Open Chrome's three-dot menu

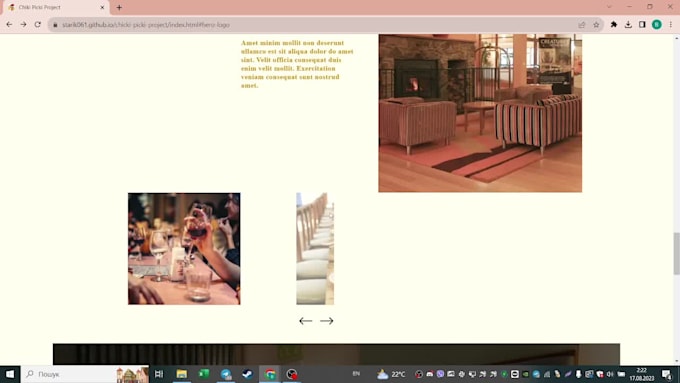click(671, 25)
